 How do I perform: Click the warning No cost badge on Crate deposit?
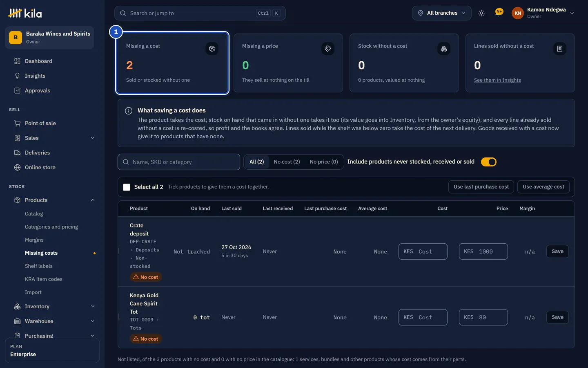[x=146, y=277]
